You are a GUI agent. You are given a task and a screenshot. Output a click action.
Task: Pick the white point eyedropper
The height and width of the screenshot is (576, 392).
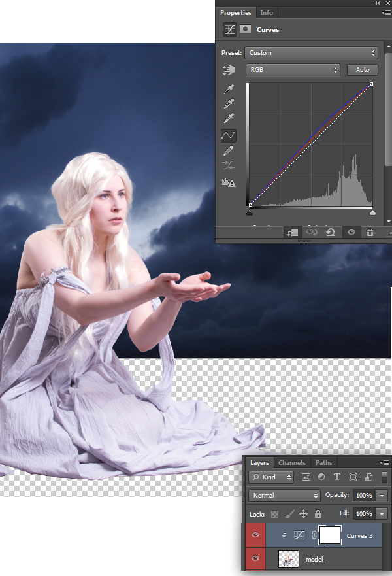point(229,118)
